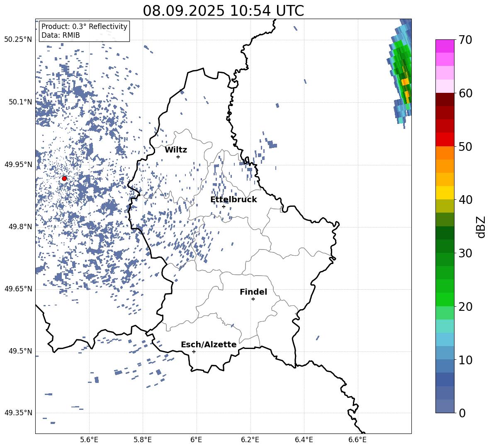
Task: Click the Ettelbruck city label
Action: [x=233, y=200]
